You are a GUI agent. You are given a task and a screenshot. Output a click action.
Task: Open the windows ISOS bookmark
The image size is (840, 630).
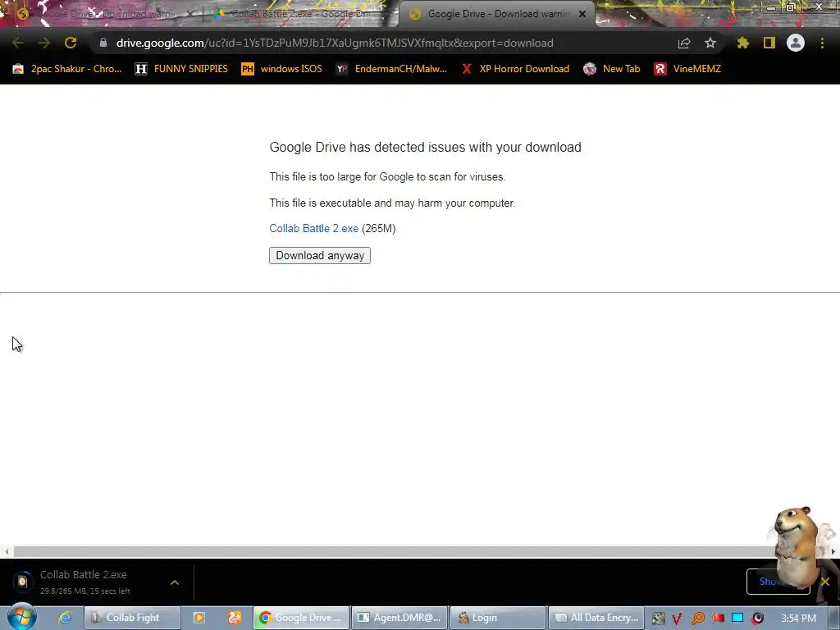point(282,69)
